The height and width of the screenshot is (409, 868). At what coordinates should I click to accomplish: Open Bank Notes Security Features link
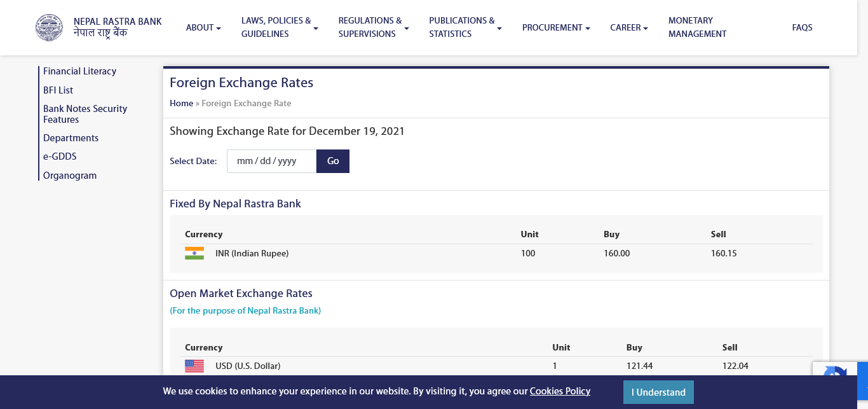pyautogui.click(x=85, y=114)
